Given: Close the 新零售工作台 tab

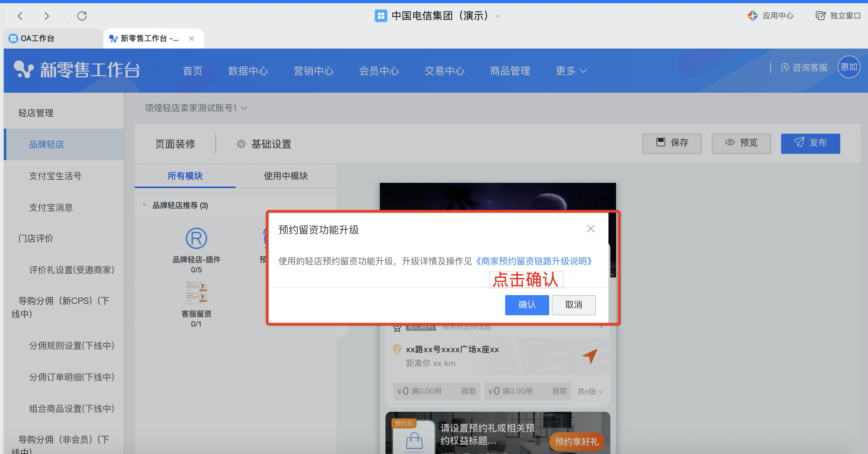Looking at the screenshot, I should click(191, 38).
